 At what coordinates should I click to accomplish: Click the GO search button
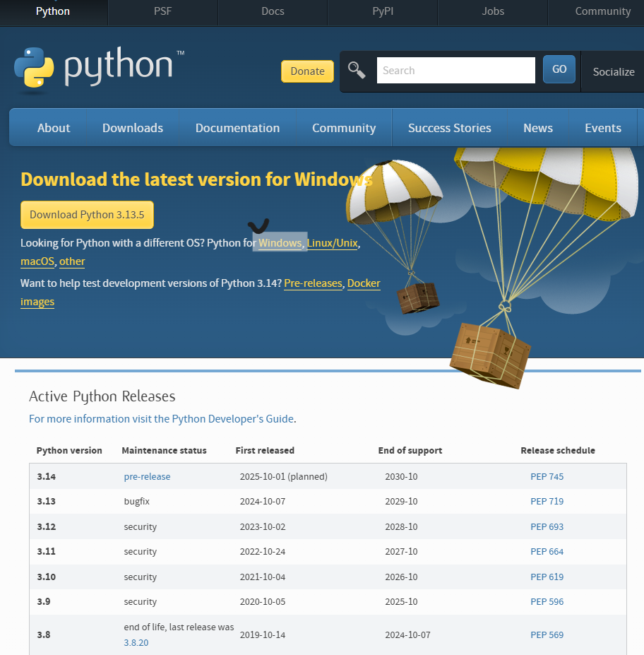(559, 69)
